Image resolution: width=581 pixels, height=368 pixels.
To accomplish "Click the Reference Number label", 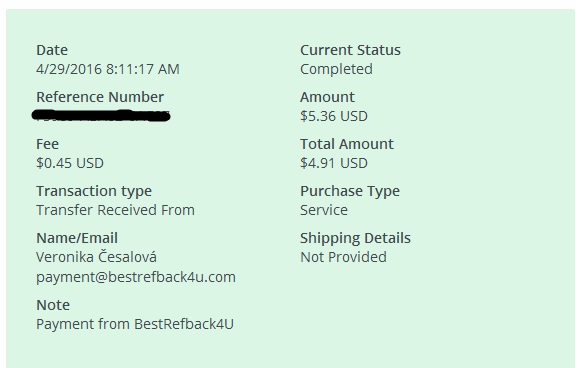I will pyautogui.click(x=100, y=97).
